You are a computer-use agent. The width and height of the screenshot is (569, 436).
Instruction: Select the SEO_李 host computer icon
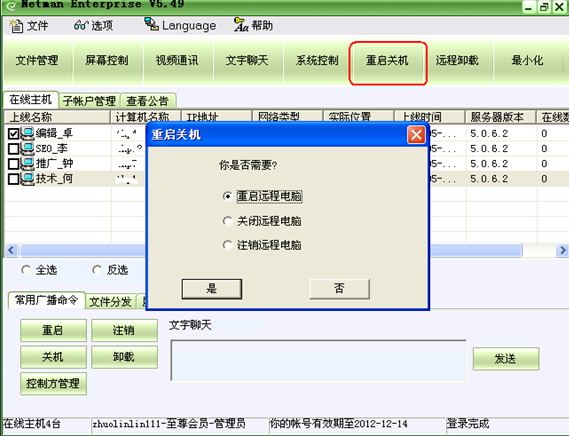(27, 148)
